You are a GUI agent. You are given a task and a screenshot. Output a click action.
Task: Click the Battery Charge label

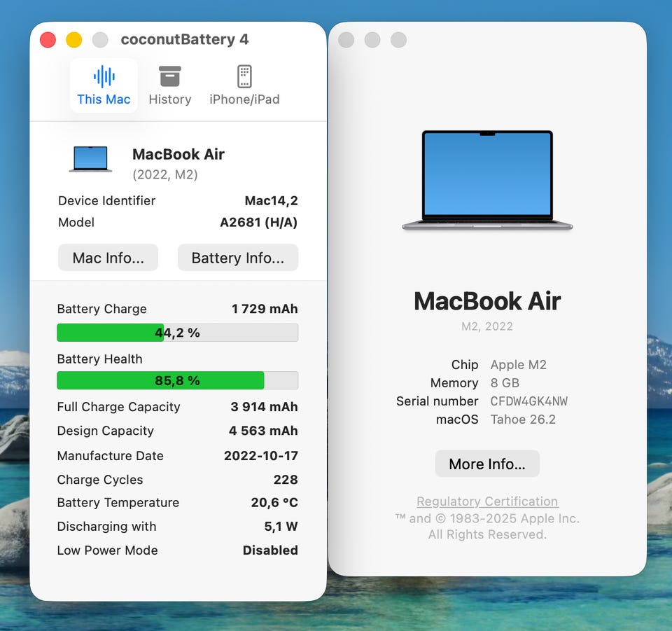point(102,309)
